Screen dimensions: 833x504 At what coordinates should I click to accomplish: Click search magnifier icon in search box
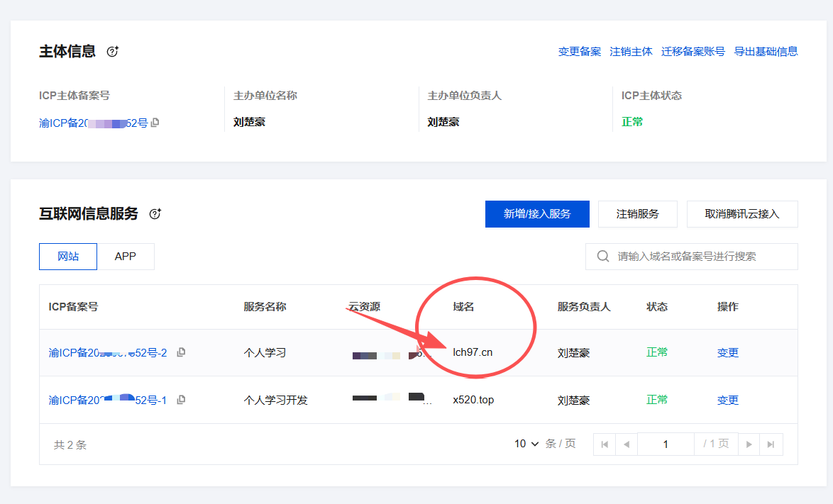(x=604, y=257)
